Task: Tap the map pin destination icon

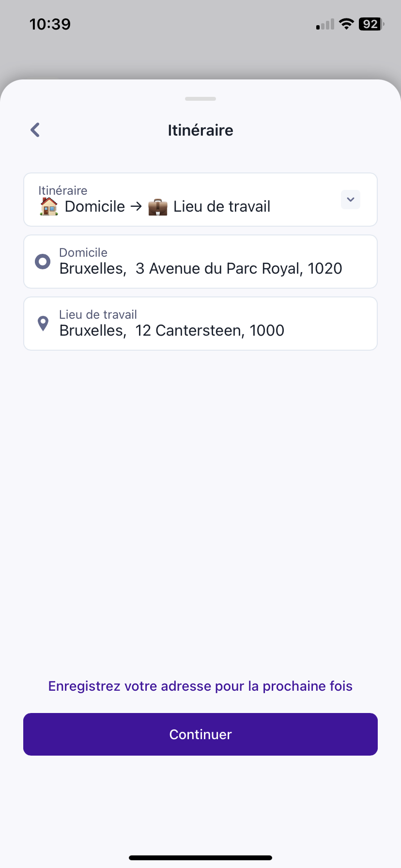Action: [x=43, y=323]
